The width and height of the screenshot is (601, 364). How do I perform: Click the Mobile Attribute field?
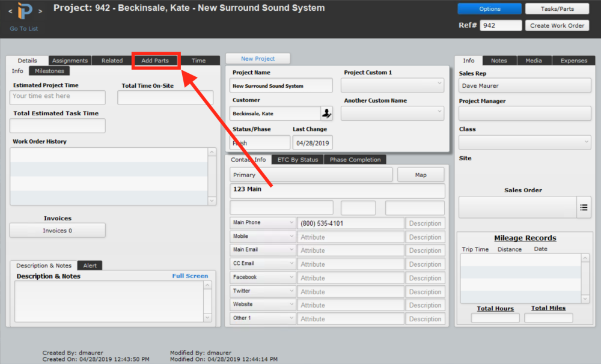[x=351, y=237]
